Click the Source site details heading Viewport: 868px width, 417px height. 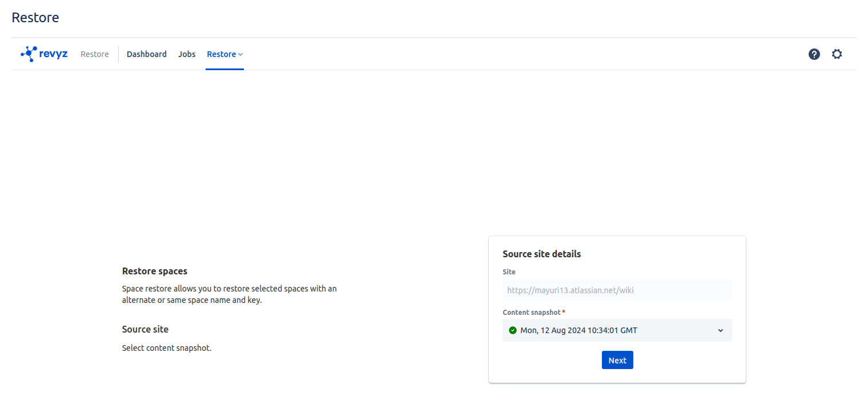(x=541, y=254)
